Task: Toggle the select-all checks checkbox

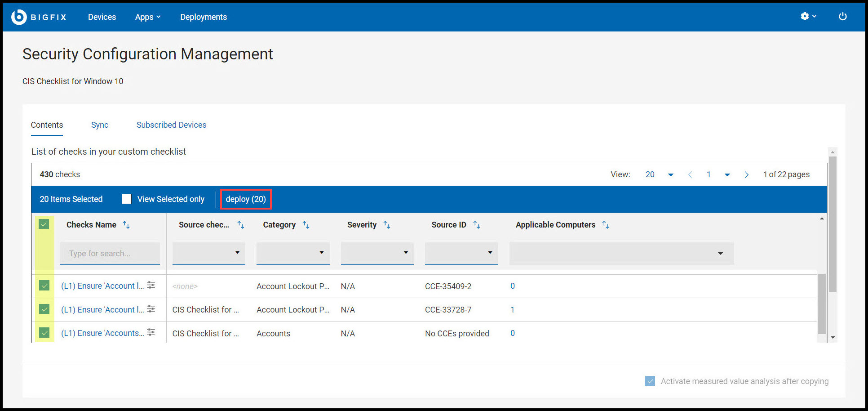Action: click(x=44, y=224)
